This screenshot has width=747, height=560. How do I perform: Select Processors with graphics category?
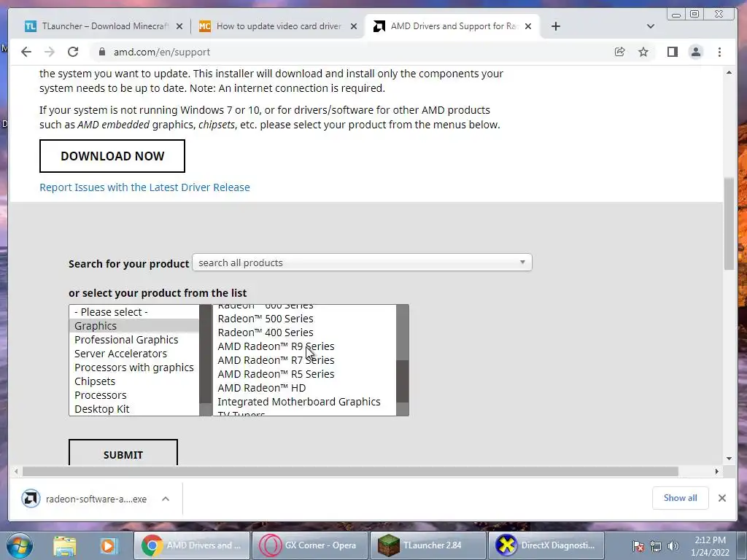134,367
